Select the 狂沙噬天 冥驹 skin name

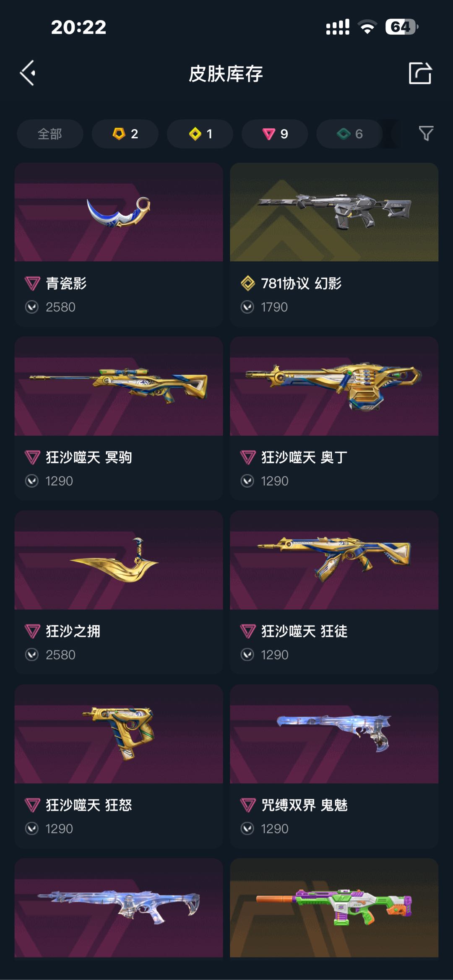(x=89, y=457)
